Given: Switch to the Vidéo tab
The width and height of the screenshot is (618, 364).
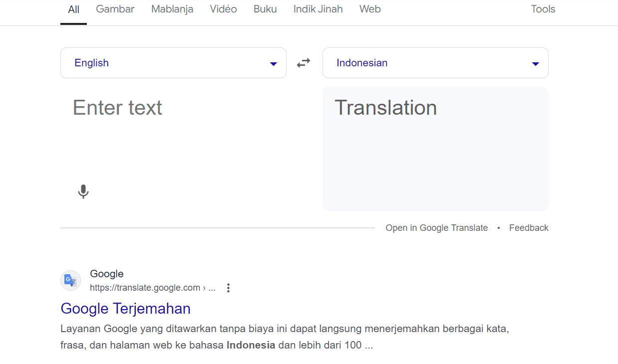Looking at the screenshot, I should (223, 9).
